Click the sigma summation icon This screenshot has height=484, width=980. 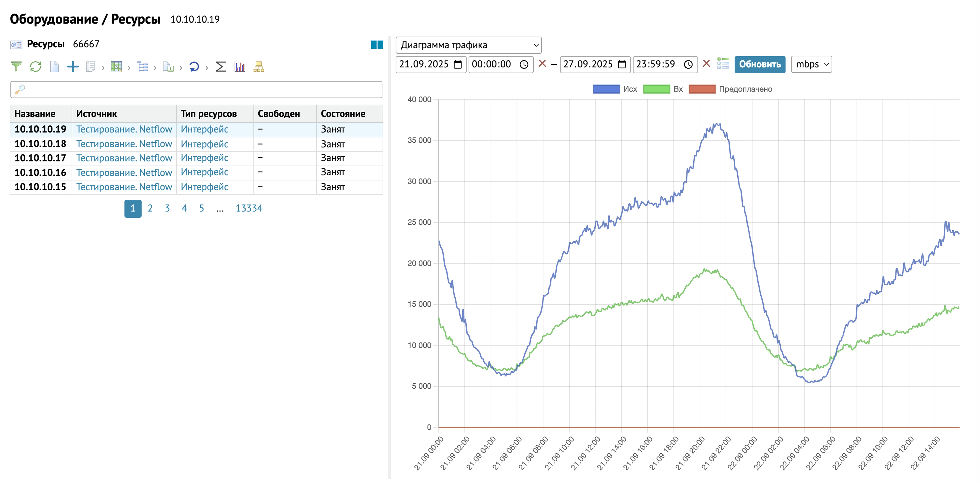pyautogui.click(x=221, y=67)
